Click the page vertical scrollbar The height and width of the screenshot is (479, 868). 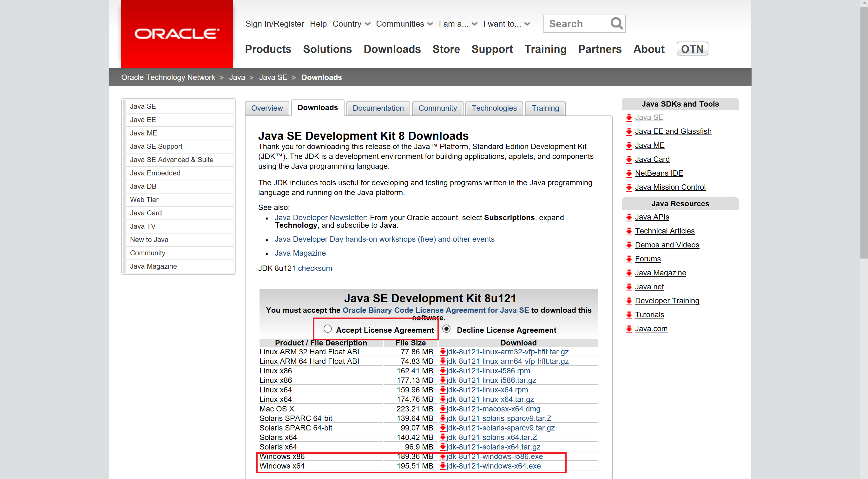click(864, 135)
